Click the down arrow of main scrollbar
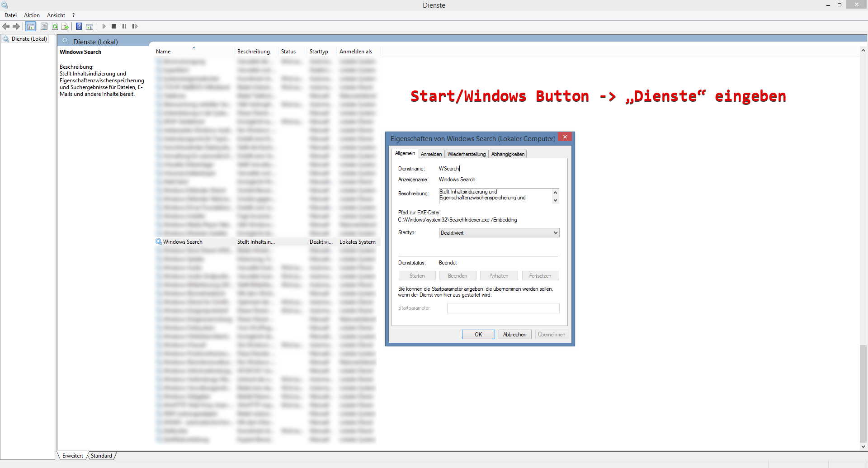868x468 pixels. click(863, 447)
